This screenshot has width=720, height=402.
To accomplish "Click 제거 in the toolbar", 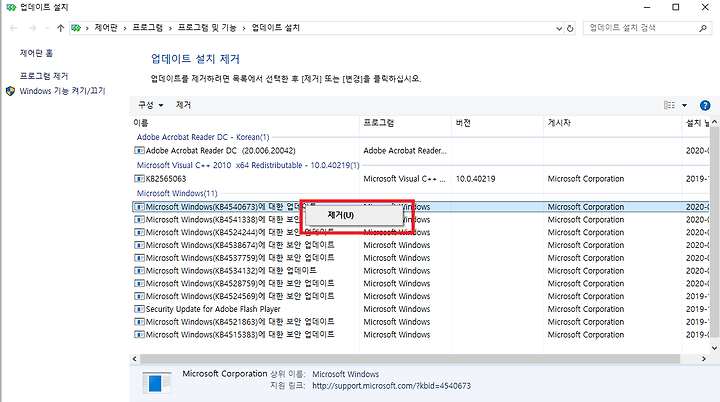I will point(183,105).
